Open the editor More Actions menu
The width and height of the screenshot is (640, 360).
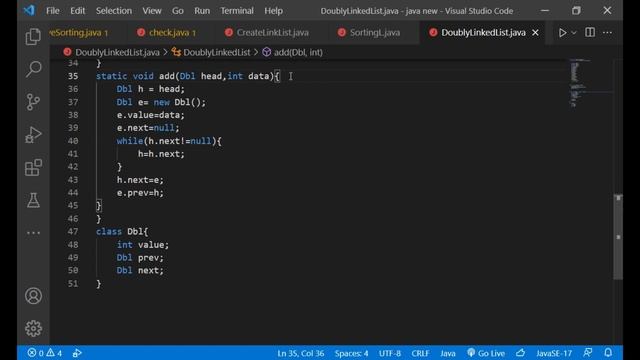(x=607, y=33)
